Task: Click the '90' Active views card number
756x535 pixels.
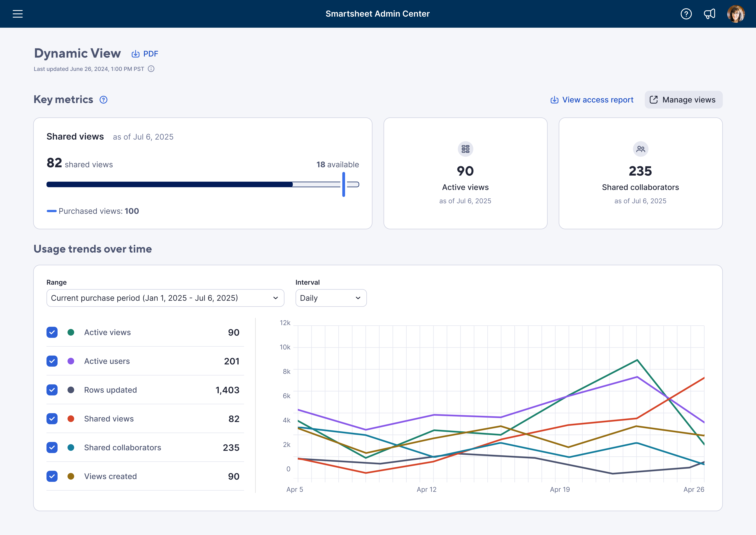Action: point(465,171)
